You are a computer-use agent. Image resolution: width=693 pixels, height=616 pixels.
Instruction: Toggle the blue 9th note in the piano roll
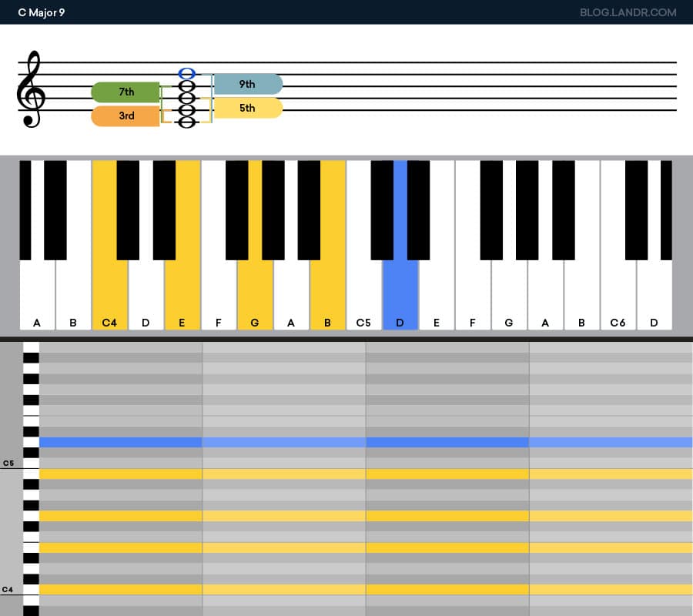pos(231,442)
